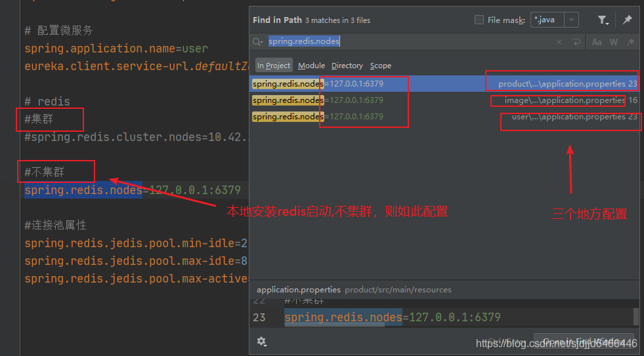Click the *.java file mask text box
The image size is (644, 356).
(x=547, y=20)
